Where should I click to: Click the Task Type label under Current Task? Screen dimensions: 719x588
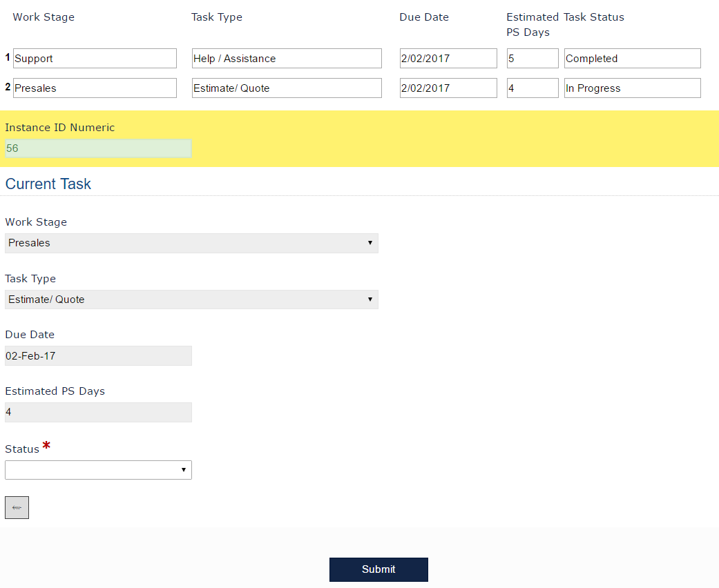tap(30, 279)
